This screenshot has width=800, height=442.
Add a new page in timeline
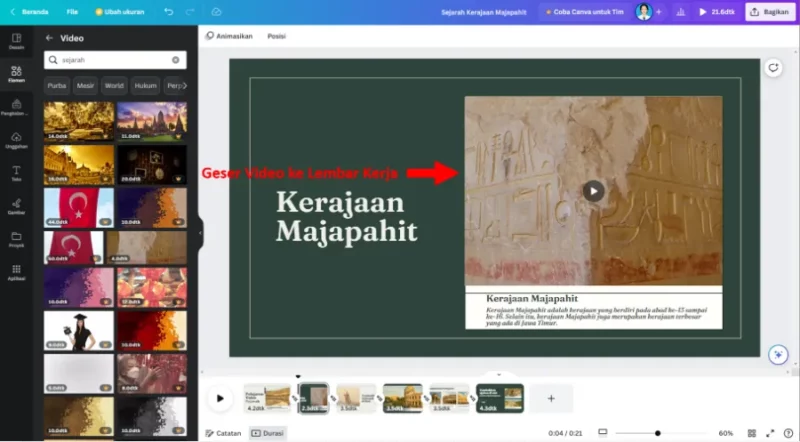pyautogui.click(x=551, y=398)
